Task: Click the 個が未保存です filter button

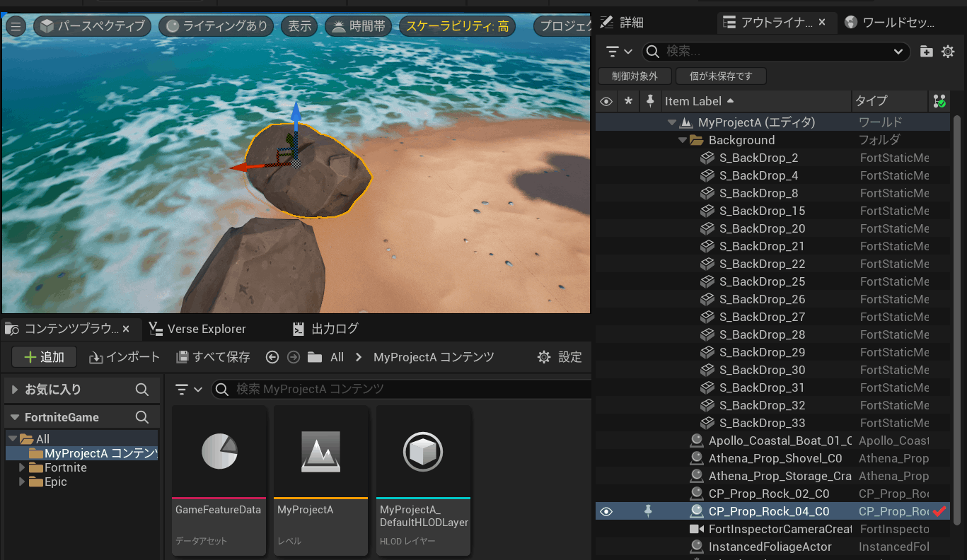Action: click(x=721, y=76)
